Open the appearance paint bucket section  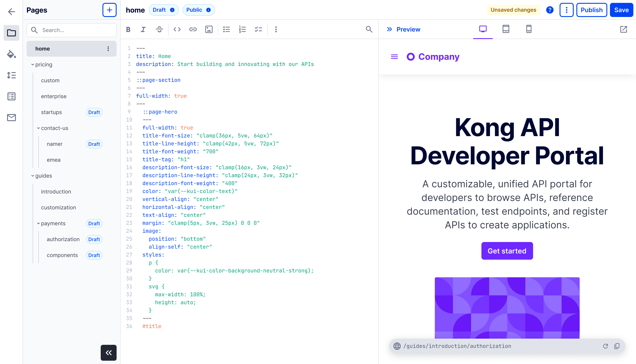[11, 54]
